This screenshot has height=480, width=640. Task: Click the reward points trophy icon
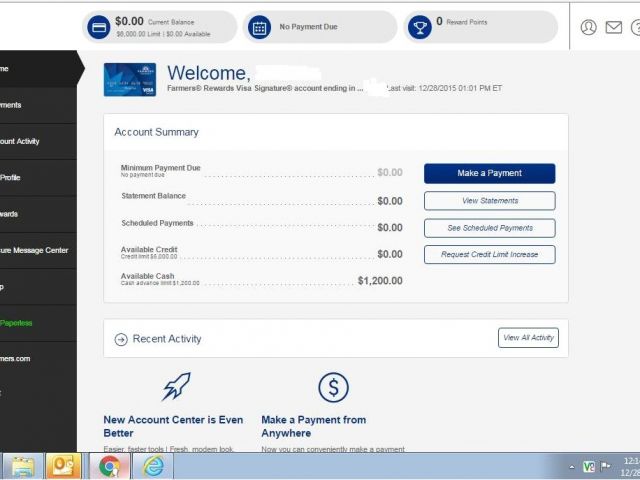tap(420, 27)
